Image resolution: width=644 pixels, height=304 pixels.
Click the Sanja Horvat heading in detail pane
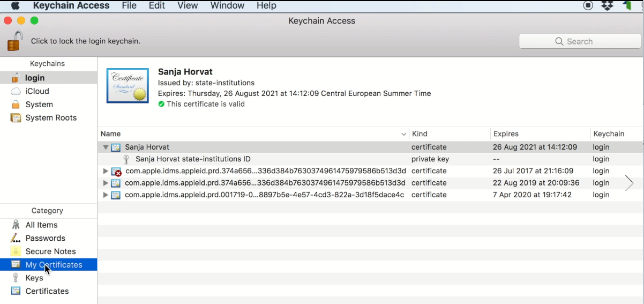pyautogui.click(x=185, y=72)
